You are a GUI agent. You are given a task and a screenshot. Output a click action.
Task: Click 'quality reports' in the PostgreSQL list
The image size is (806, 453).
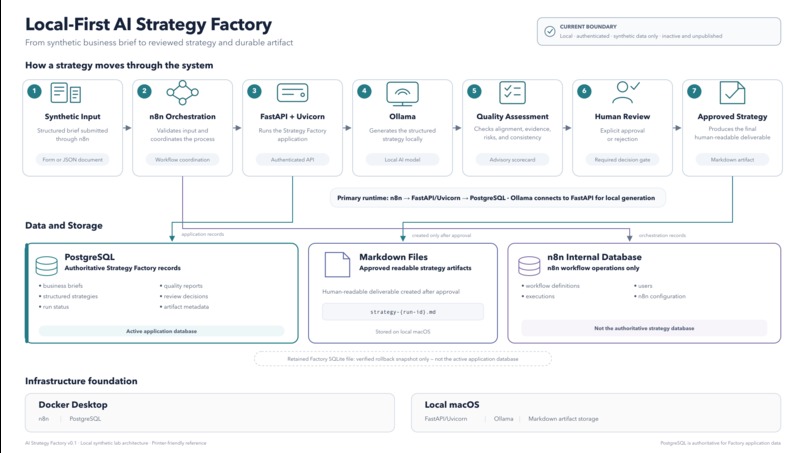click(x=183, y=286)
